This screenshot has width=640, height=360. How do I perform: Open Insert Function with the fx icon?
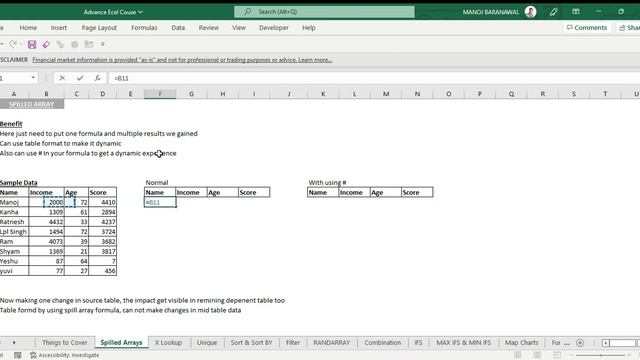point(97,78)
